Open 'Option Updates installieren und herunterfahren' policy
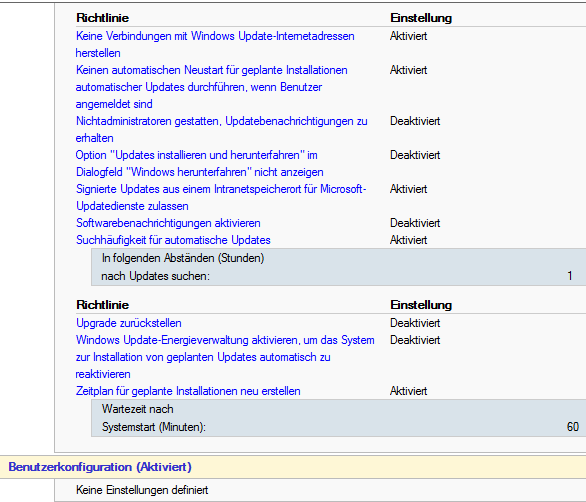Viewport: 586px width, 502px height. (x=200, y=163)
